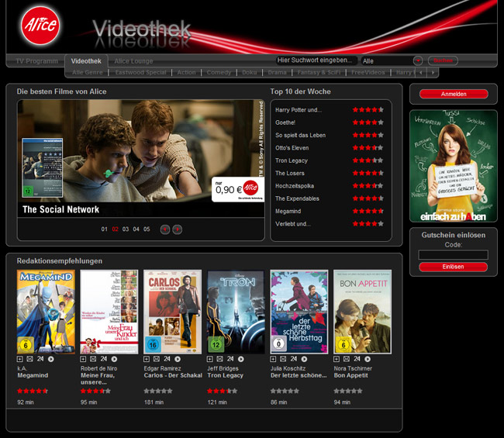Advance to next slide in featured carousel

tap(178, 229)
